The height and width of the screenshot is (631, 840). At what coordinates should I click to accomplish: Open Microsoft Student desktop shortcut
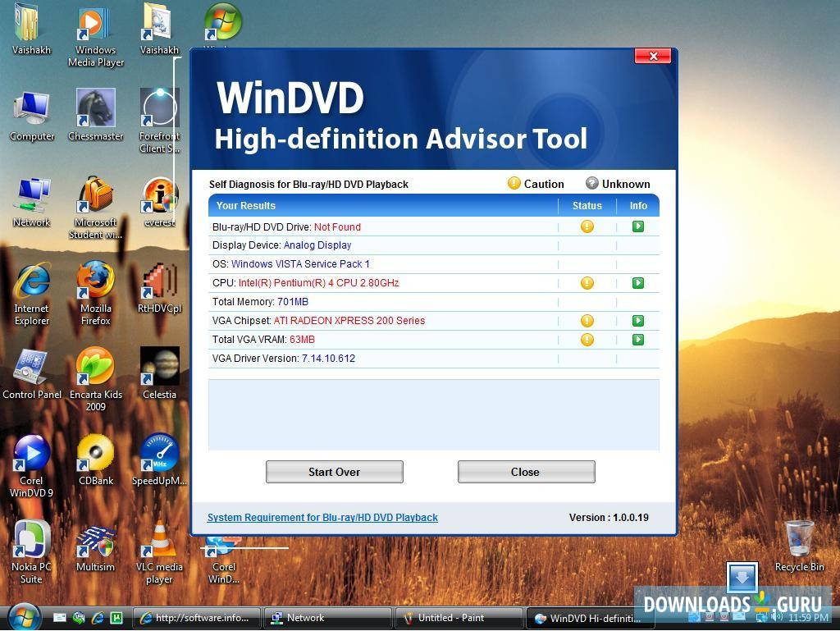[96, 208]
